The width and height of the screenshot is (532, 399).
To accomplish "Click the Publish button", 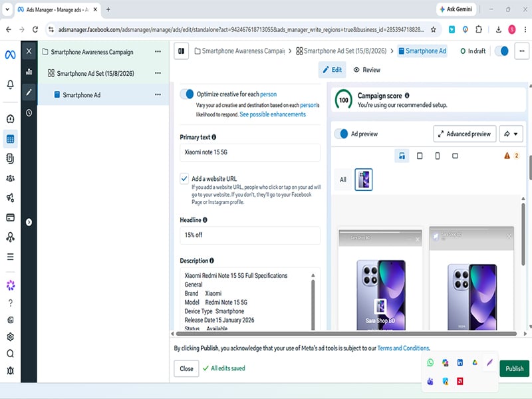I will pos(514,368).
